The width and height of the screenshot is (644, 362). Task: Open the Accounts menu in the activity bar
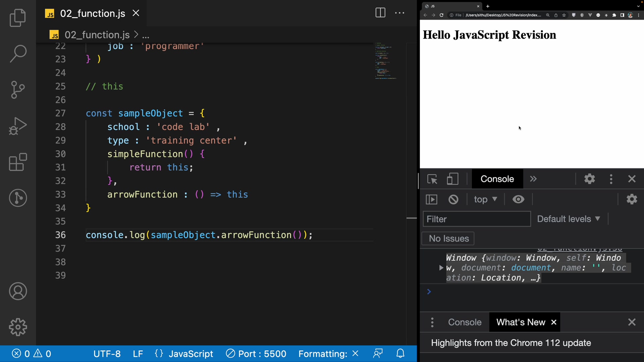18,291
